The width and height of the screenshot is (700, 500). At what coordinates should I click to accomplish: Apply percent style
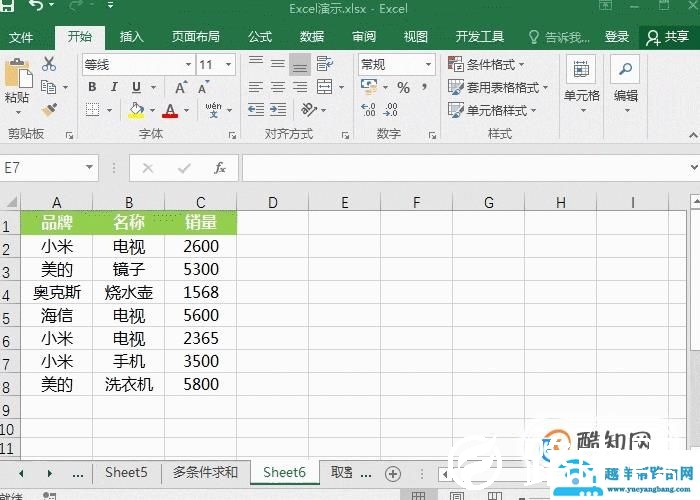[x=403, y=88]
